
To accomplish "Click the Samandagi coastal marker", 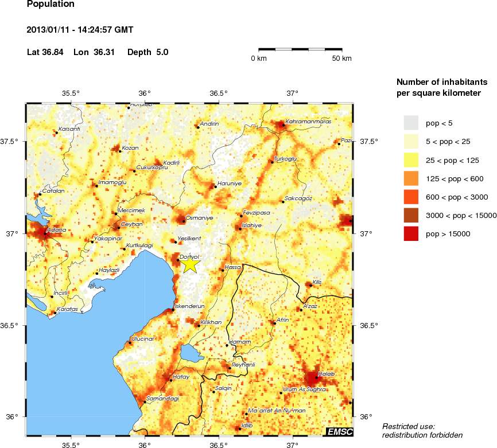I will click(145, 402).
